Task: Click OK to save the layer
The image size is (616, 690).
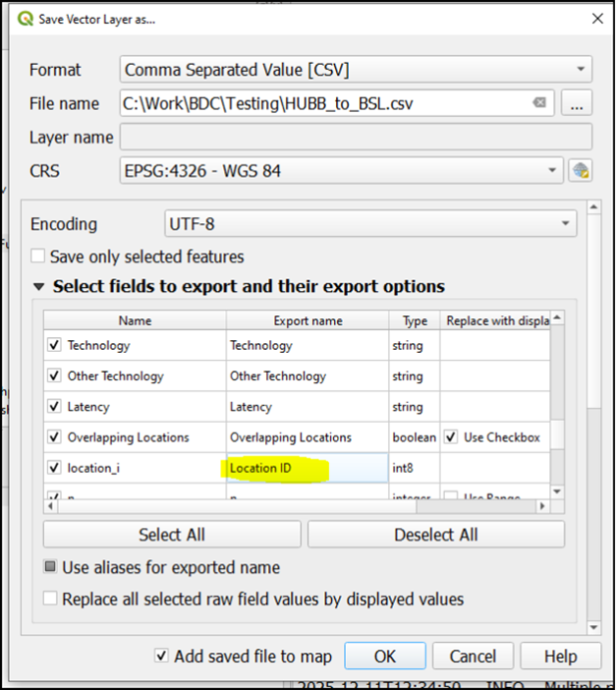Action: 384,657
